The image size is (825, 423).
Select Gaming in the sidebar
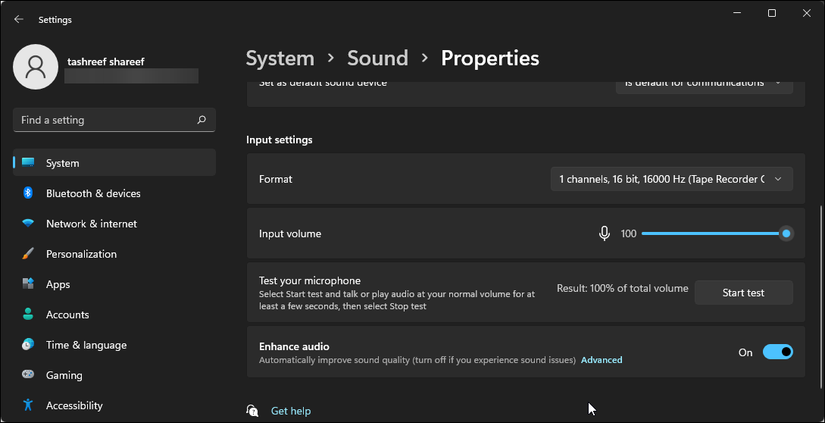pyautogui.click(x=64, y=375)
